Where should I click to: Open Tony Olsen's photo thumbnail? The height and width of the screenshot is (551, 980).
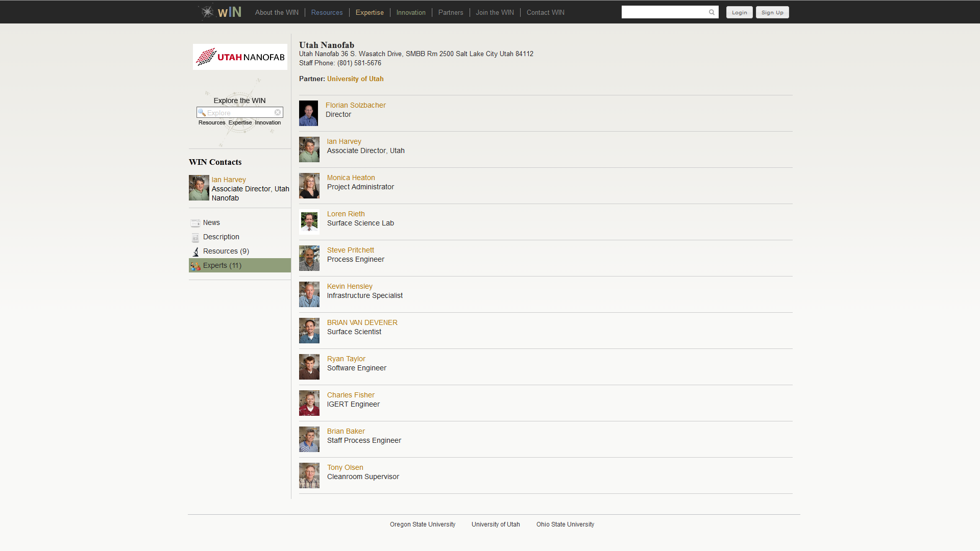pos(309,475)
